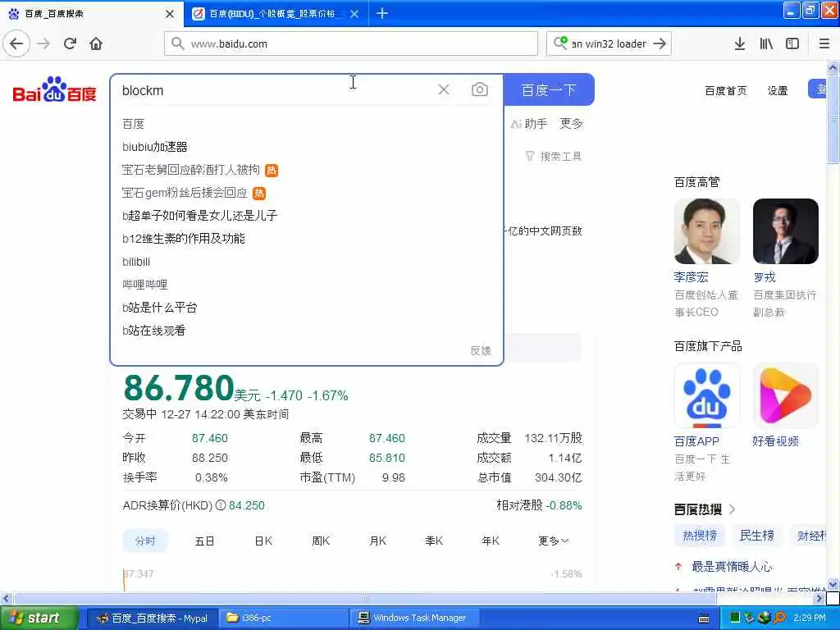Close the 百度_百度搜索 tab
Viewport: 840px width, 630px height.
170,14
